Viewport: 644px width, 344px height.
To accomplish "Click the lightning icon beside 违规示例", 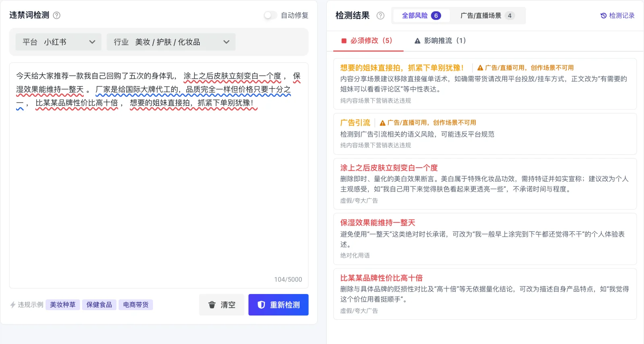I will pos(13,305).
